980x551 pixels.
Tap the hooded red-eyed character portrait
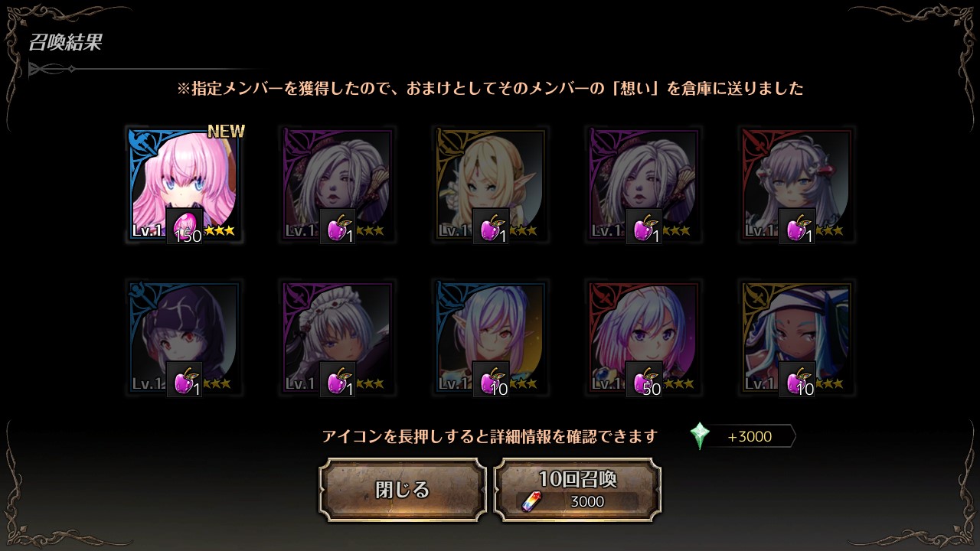pos(185,337)
